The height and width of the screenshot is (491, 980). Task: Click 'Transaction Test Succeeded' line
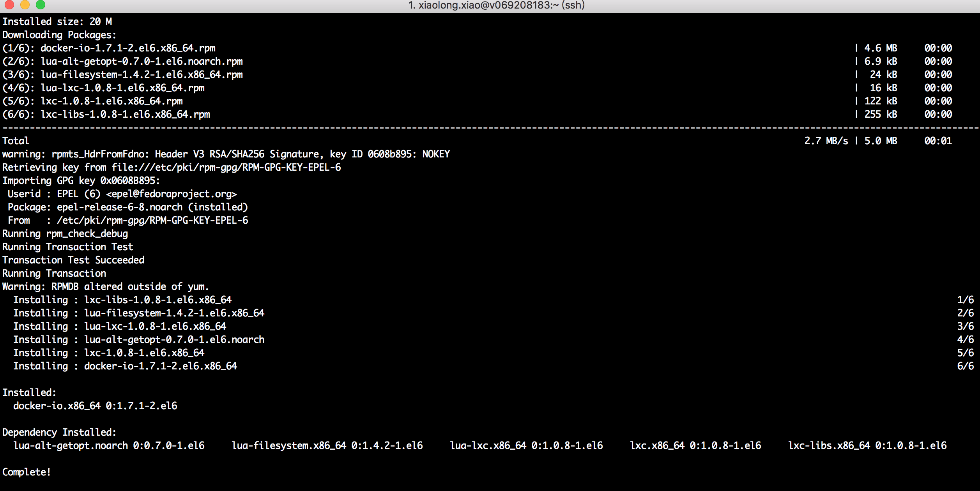pyautogui.click(x=73, y=260)
